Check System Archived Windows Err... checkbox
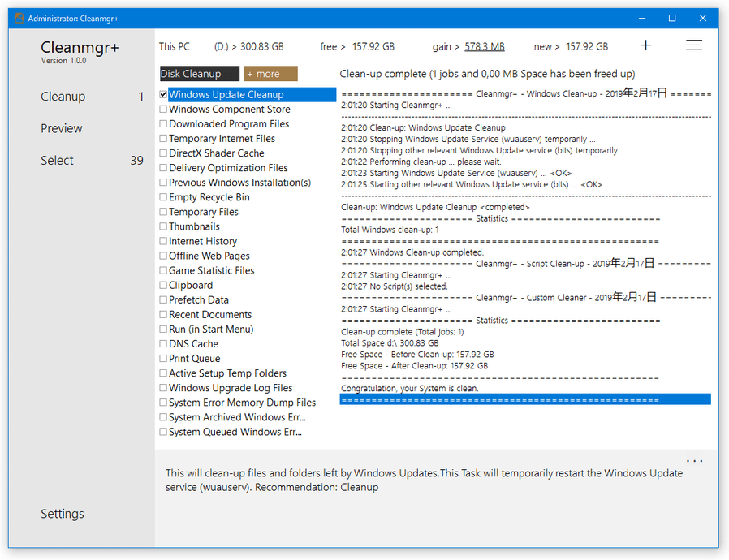729x560 pixels. (163, 417)
